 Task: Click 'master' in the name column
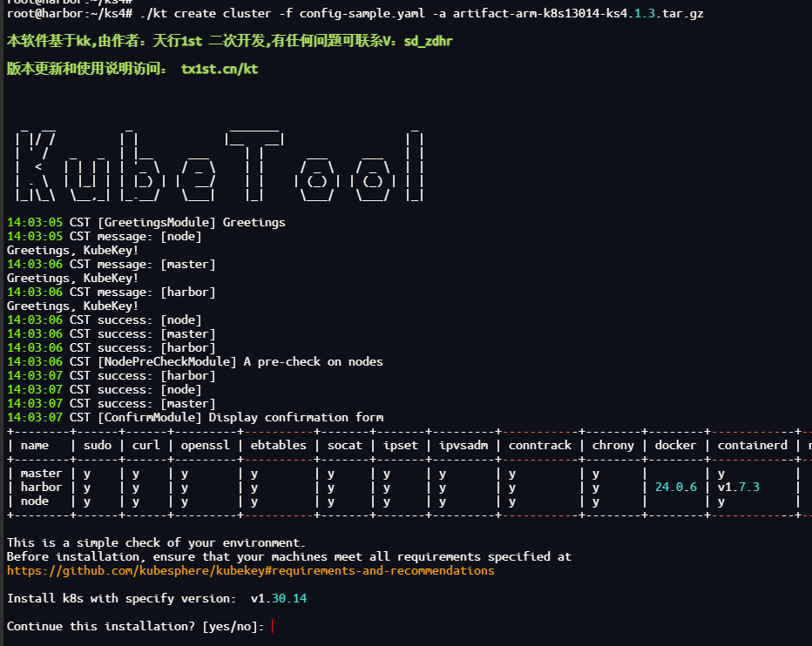pos(42,473)
